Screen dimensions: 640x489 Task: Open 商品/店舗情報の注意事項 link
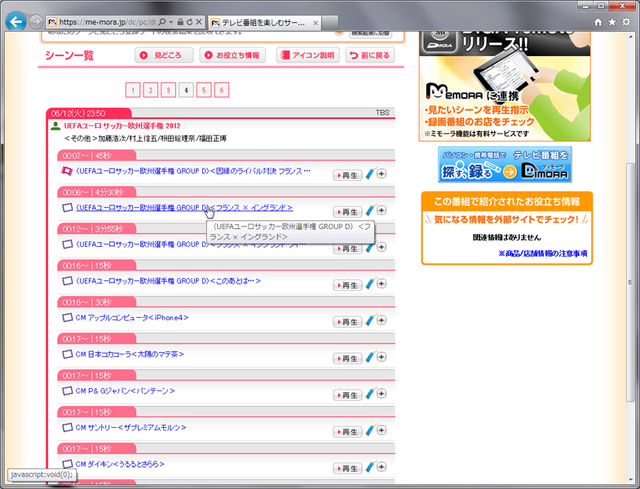[542, 253]
